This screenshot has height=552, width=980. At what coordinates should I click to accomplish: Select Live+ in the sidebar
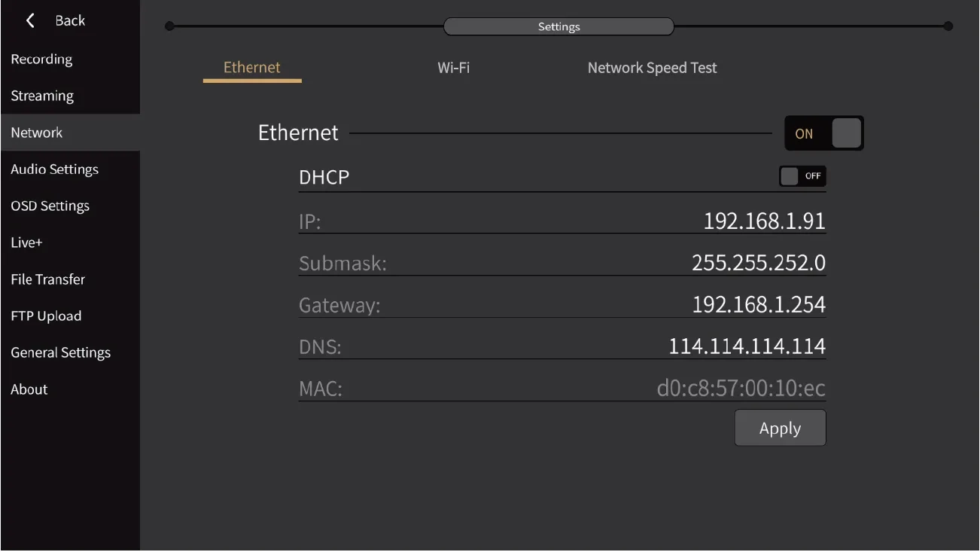point(26,242)
